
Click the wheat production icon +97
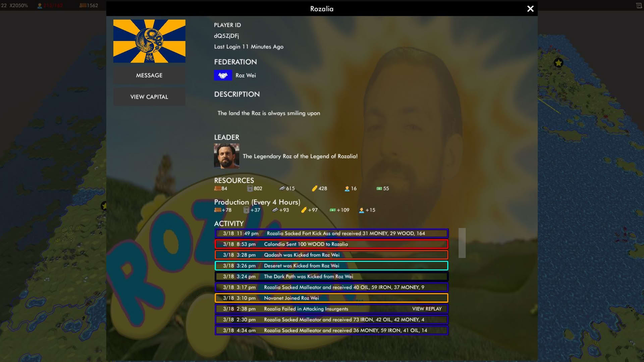point(304,210)
